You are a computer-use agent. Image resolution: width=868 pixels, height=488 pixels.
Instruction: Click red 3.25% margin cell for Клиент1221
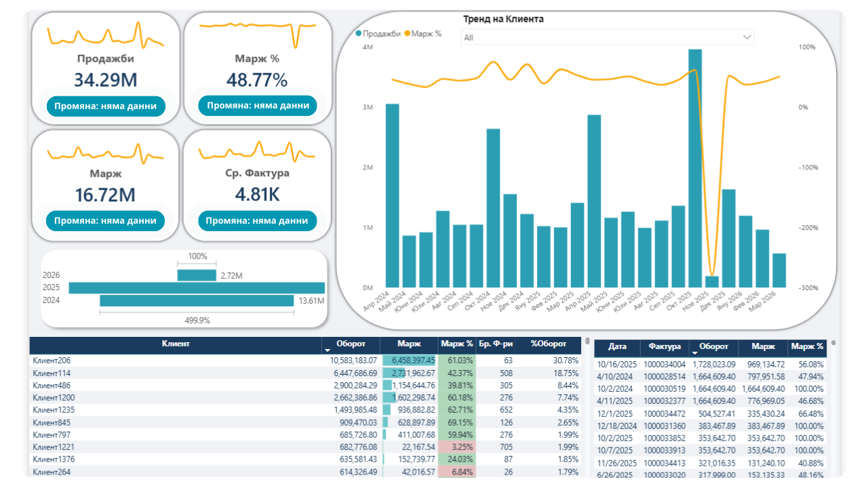coord(456,447)
